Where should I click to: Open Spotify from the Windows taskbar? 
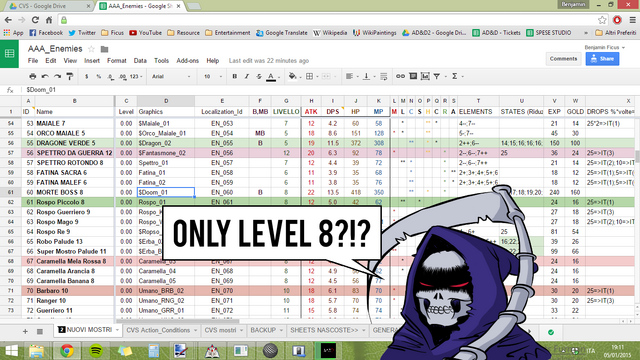click(x=96, y=351)
